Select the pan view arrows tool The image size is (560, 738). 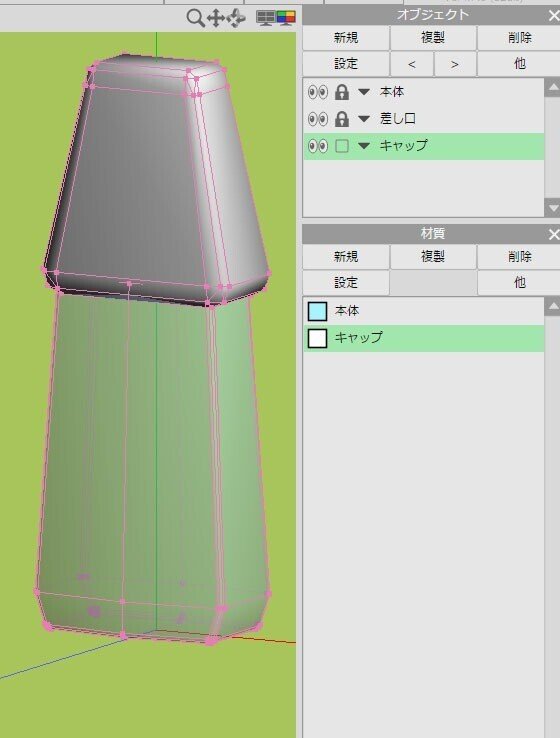216,18
